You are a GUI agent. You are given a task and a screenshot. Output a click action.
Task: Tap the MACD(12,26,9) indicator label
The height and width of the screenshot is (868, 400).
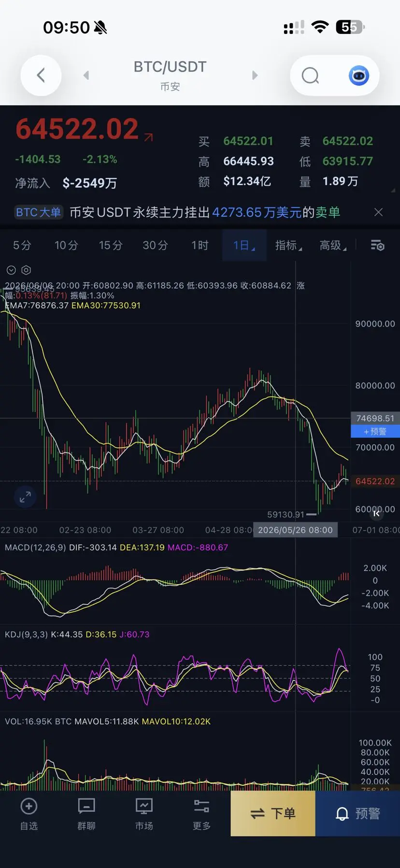coord(35,547)
